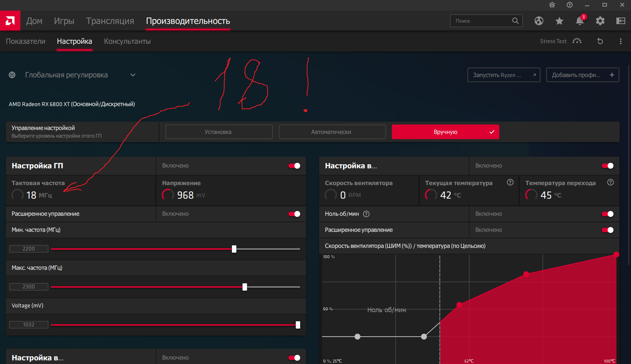Open favorites star icon
The width and height of the screenshot is (631, 364).
559,21
